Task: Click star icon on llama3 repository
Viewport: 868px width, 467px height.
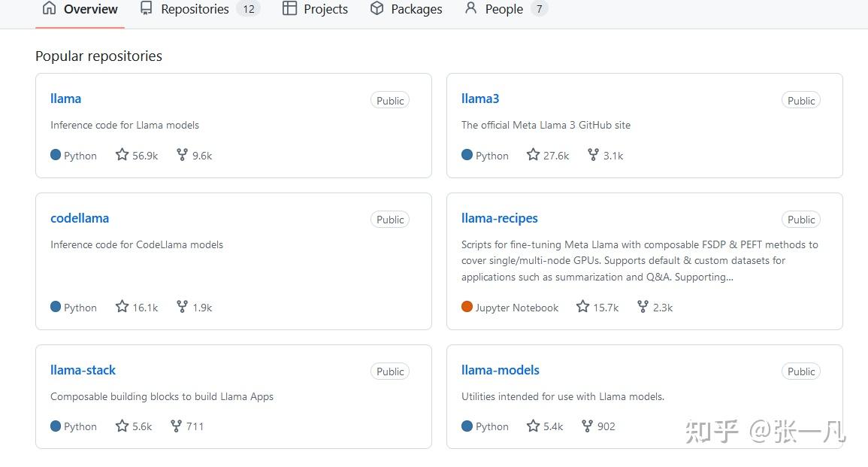Action: click(533, 155)
